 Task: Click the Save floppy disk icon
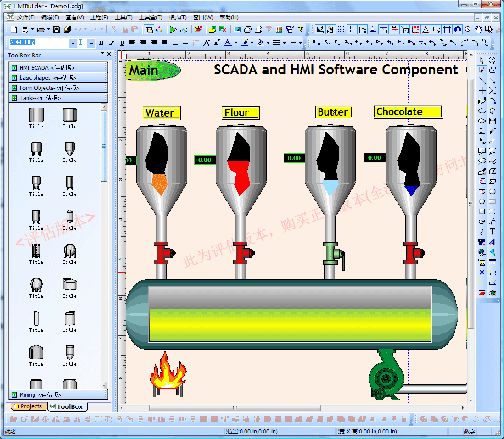click(x=56, y=29)
